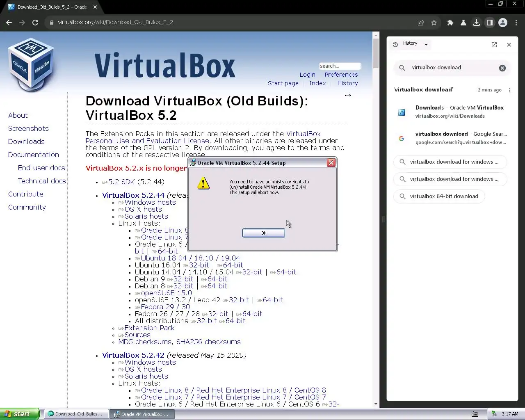
Task: Open Technical docs sidebar link
Action: (42, 181)
